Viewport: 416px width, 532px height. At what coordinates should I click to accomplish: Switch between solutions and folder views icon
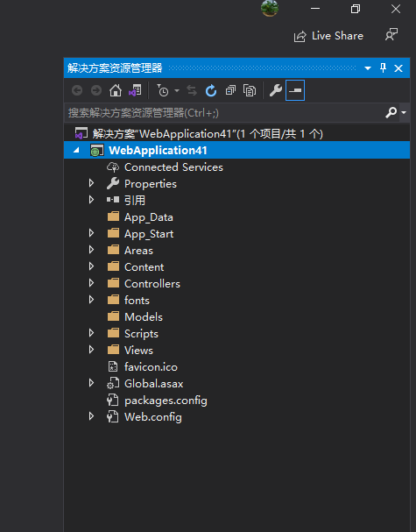135,90
